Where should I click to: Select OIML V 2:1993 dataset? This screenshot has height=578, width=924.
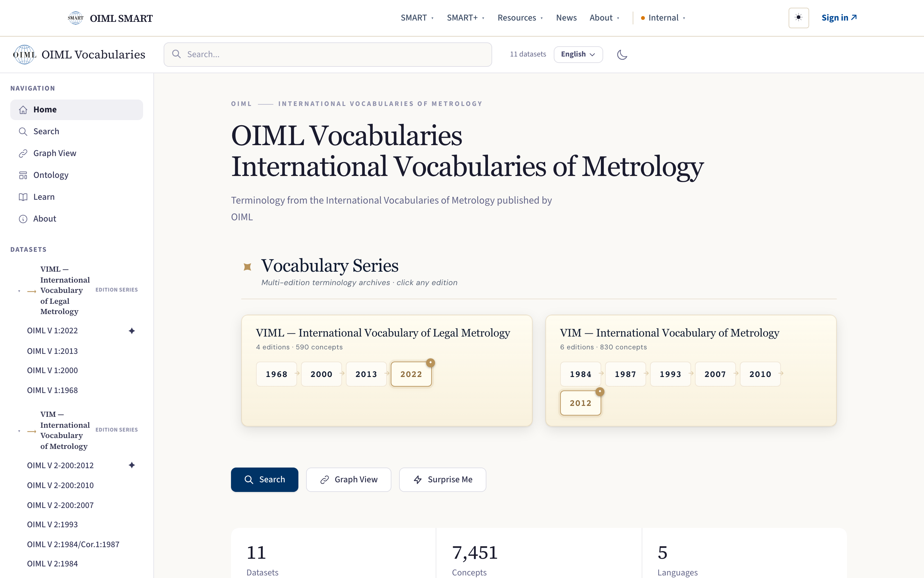(x=52, y=524)
